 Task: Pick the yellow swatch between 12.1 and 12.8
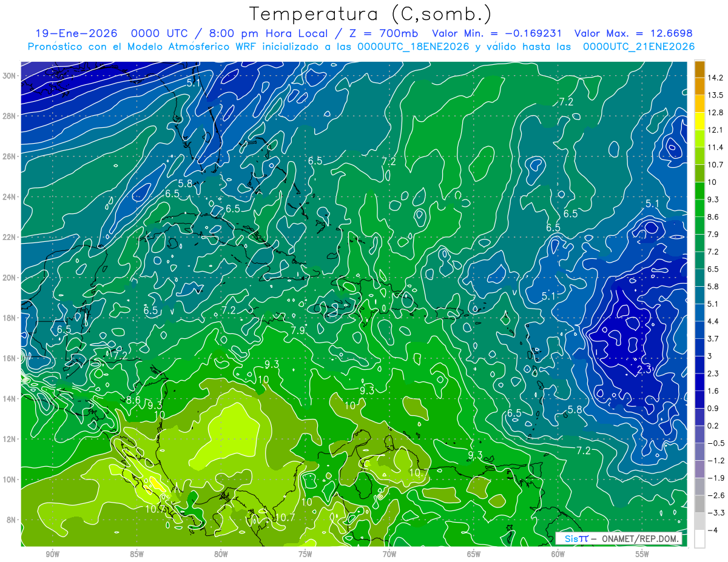coord(699,121)
